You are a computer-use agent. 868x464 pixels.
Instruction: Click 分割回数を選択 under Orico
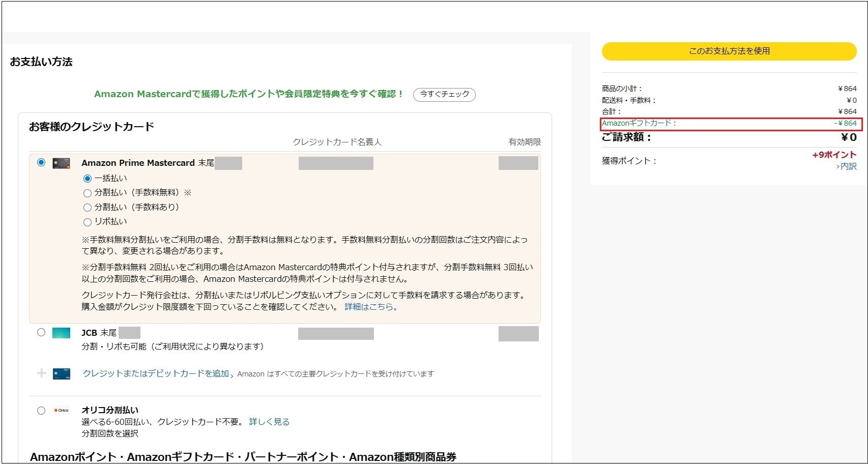pos(110,433)
